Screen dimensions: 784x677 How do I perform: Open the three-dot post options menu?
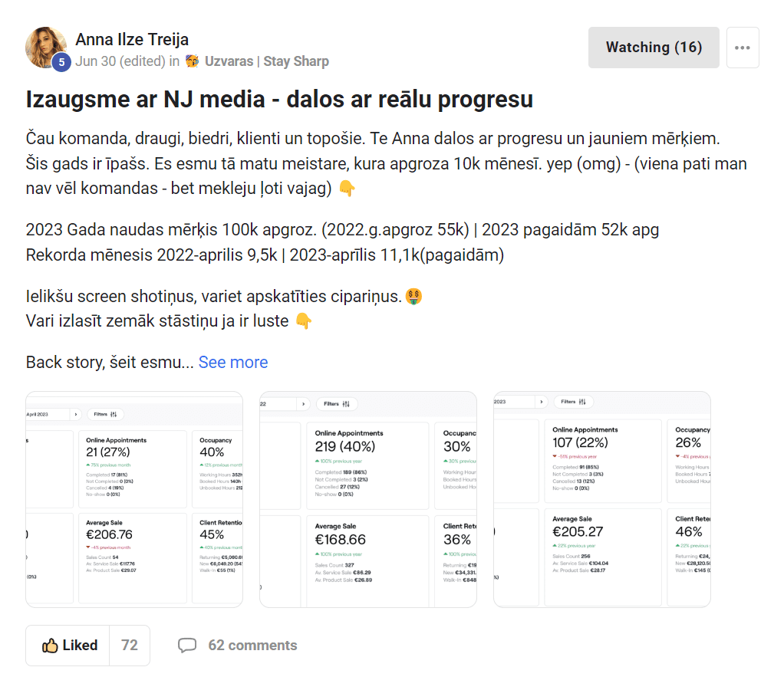coord(743,48)
